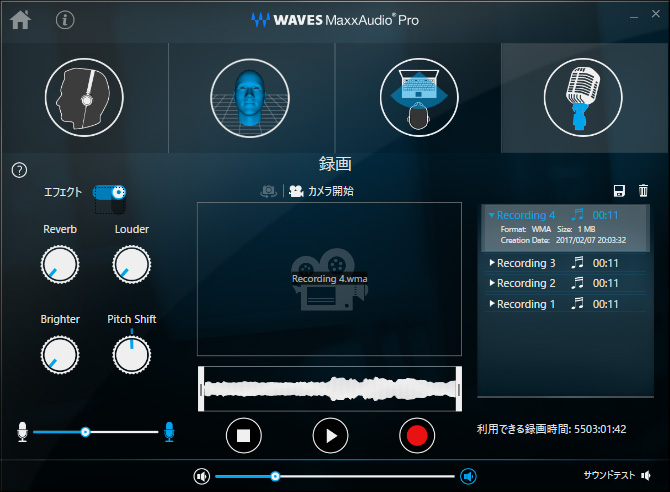Viewport: 670px width, 492px height.
Task: Minimize the MaxxAudio Pro window
Action: (x=634, y=17)
